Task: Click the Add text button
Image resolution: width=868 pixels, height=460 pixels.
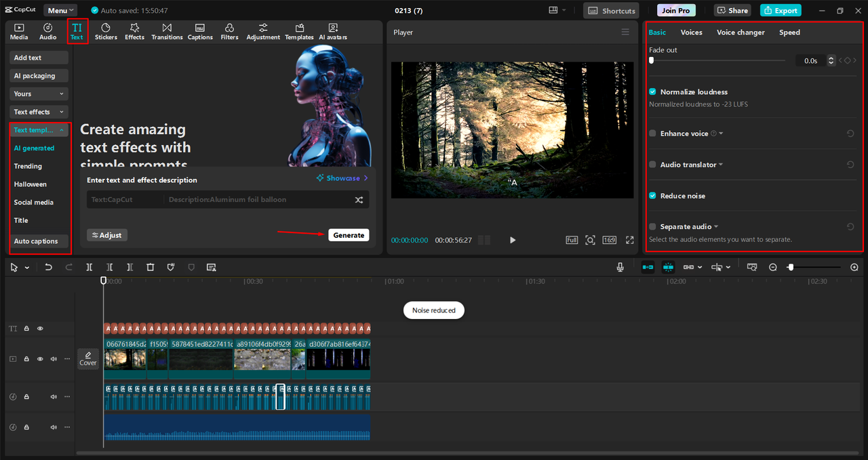Action: (39, 58)
